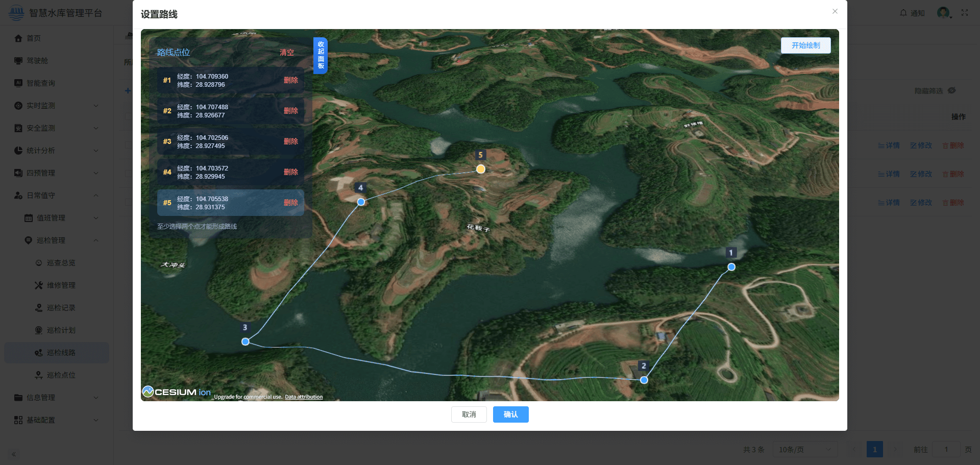Click the 驾驶舱 cockpit icon

point(18,61)
